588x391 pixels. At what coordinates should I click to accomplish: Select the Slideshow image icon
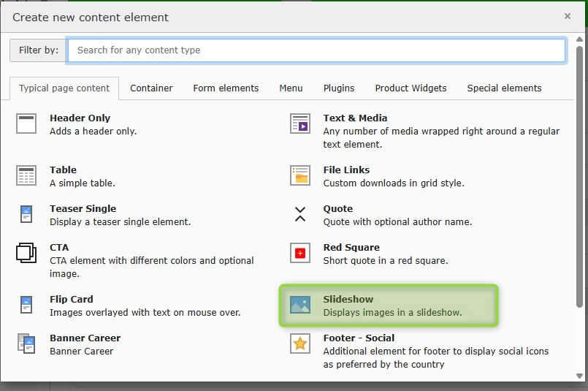pyautogui.click(x=300, y=305)
